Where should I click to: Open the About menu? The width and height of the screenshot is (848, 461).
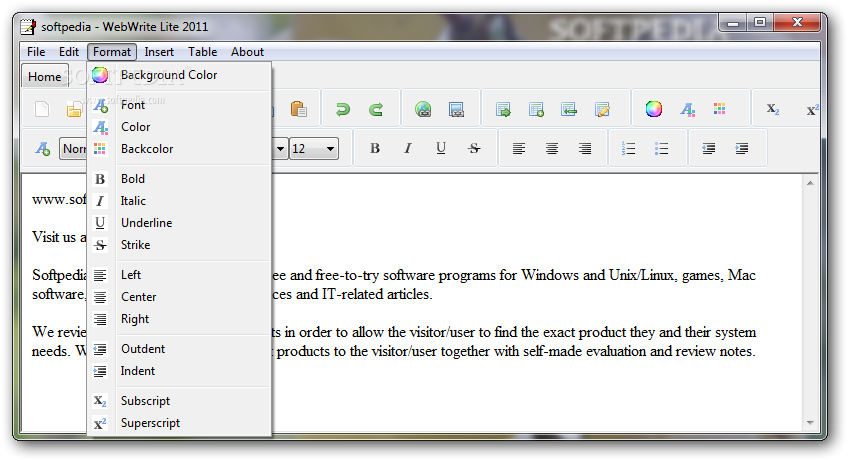[248, 52]
